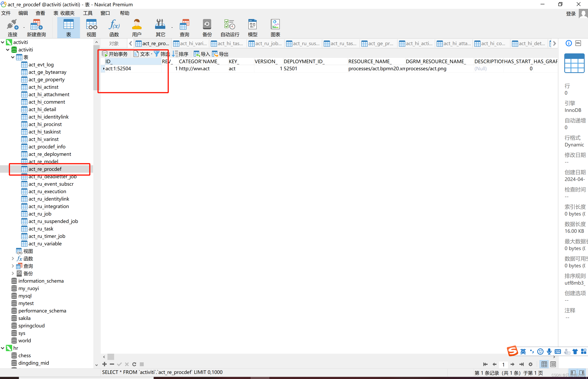
Task: Open the 备份 backup toolbar icon
Action: [x=207, y=27]
